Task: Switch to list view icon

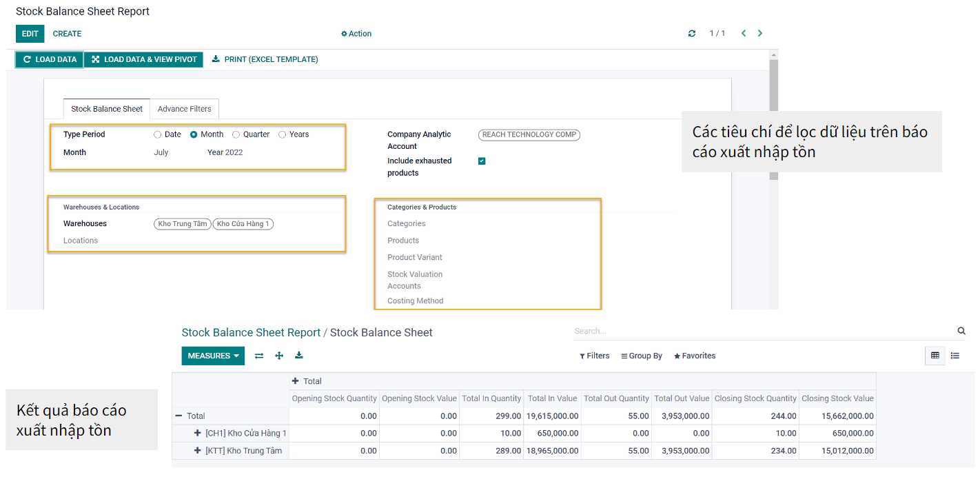Action: point(955,356)
